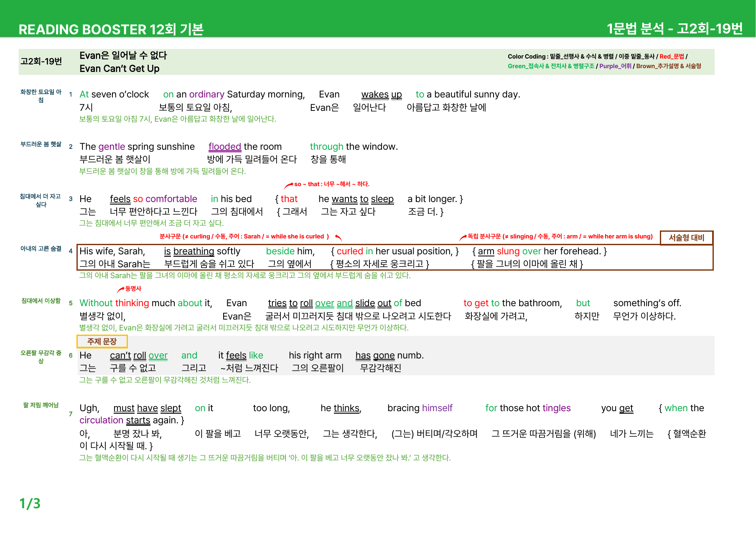756x535 pixels.
Task: Click the phrase 'for those hot tingles'
Action: click(528, 408)
